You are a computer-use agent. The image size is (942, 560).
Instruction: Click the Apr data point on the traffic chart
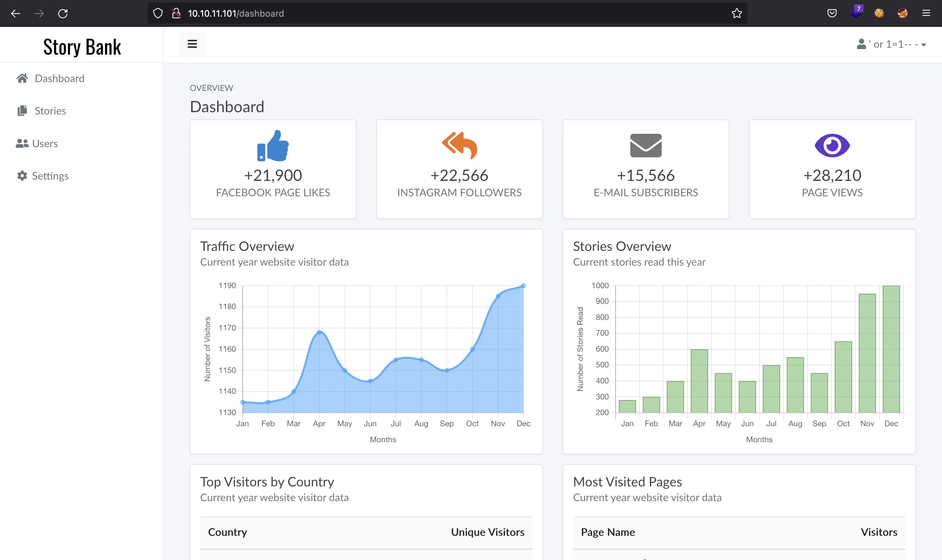(319, 332)
